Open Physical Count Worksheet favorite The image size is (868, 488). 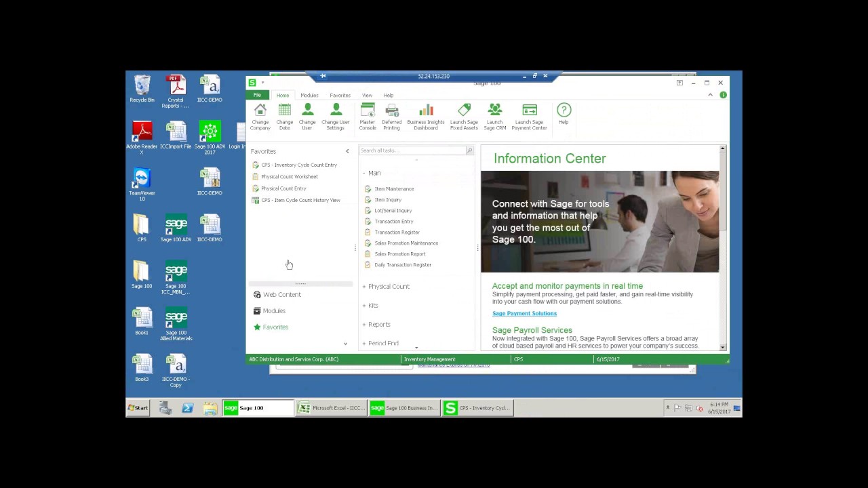pyautogui.click(x=284, y=176)
